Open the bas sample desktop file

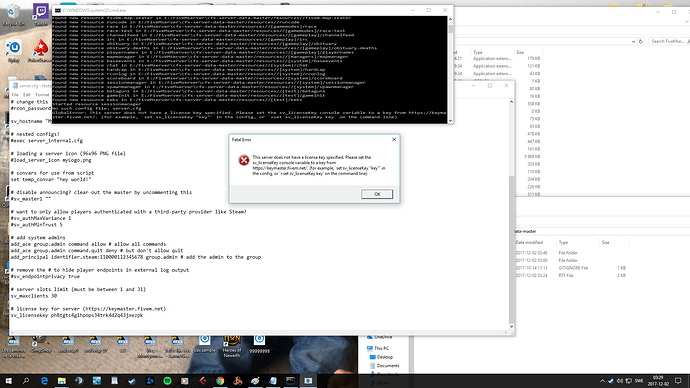coord(205,344)
